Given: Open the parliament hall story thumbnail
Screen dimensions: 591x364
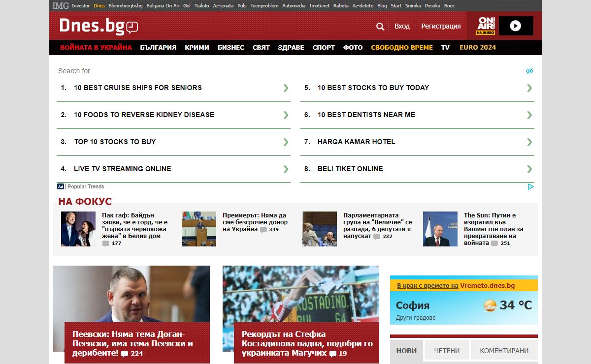Looking at the screenshot, I should coord(199,229).
